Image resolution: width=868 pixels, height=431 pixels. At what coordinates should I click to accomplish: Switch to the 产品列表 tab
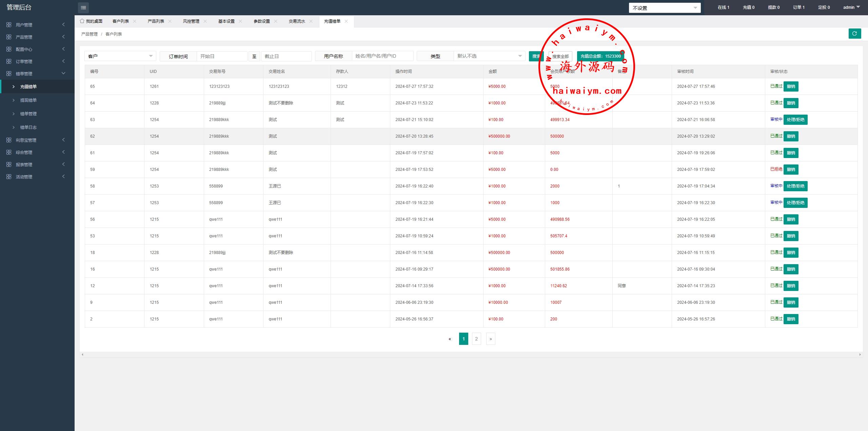tap(156, 21)
